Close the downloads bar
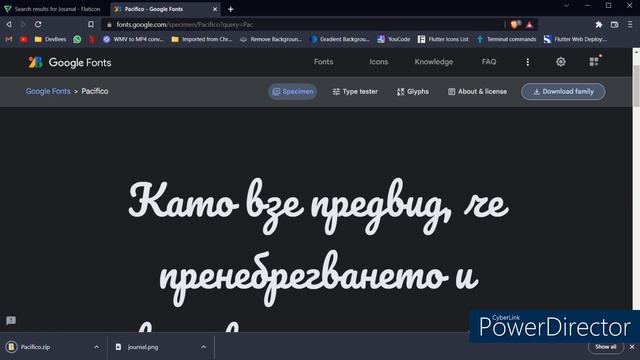This screenshot has height=360, width=640. (632, 347)
